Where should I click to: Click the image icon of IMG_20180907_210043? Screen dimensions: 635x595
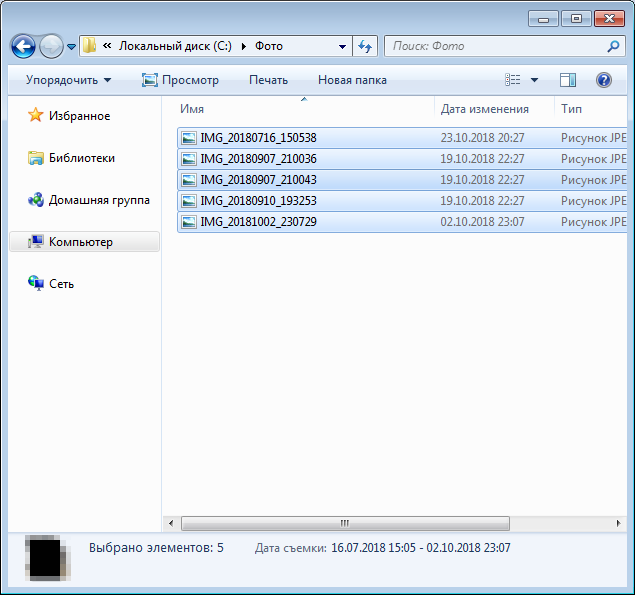tap(189, 180)
